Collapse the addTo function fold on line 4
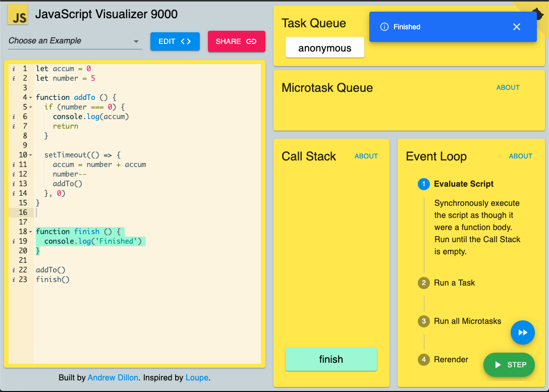Image resolution: width=549 pixels, height=392 pixels. click(30, 98)
